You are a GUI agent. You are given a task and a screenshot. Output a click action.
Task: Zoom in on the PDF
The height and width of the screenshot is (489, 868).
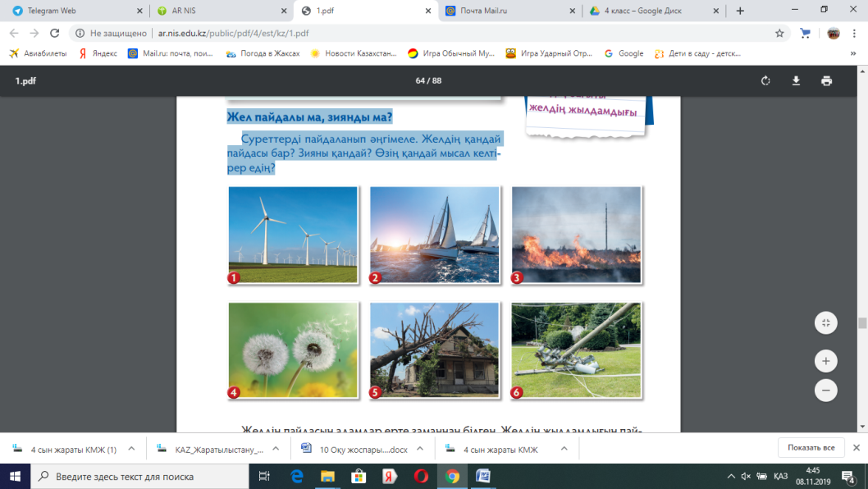[826, 361]
